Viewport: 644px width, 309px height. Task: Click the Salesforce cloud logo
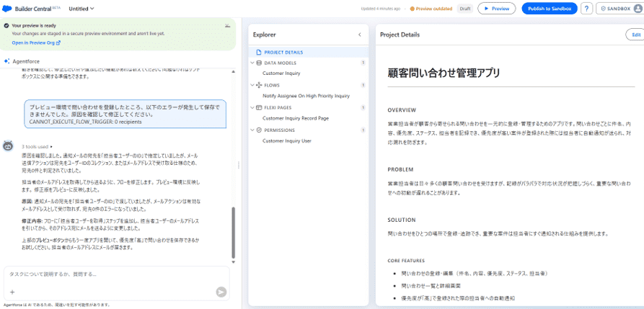tap(7, 9)
